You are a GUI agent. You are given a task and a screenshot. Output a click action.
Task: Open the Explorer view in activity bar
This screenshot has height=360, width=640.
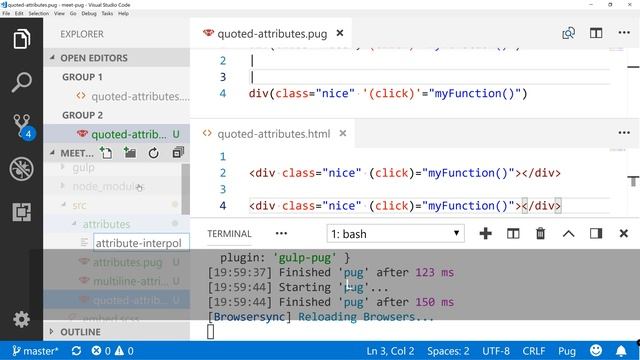pyautogui.click(x=21, y=39)
